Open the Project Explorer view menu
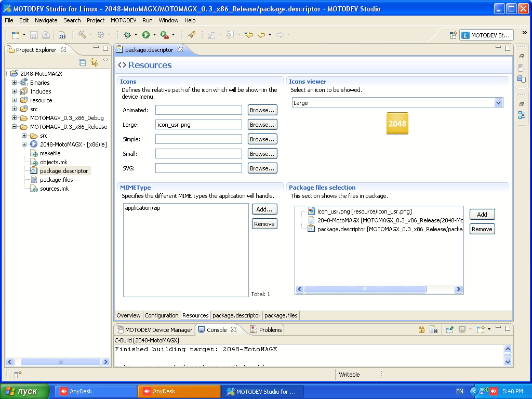Viewport: 532px width, 399px height. point(105,60)
